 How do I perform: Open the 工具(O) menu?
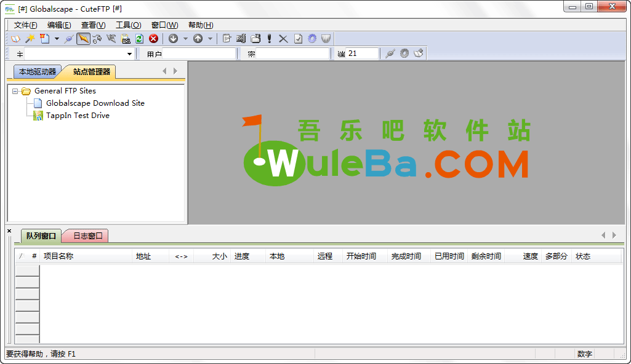[129, 25]
